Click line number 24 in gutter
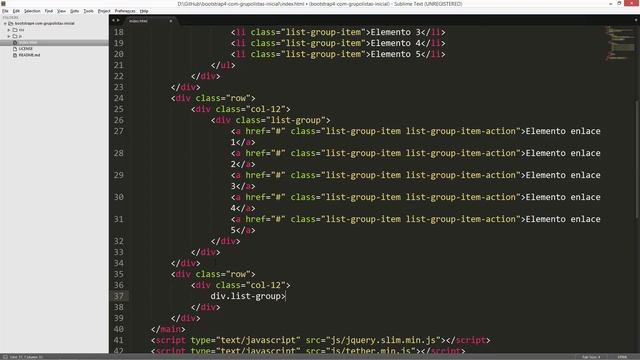640x360 pixels. [x=119, y=98]
